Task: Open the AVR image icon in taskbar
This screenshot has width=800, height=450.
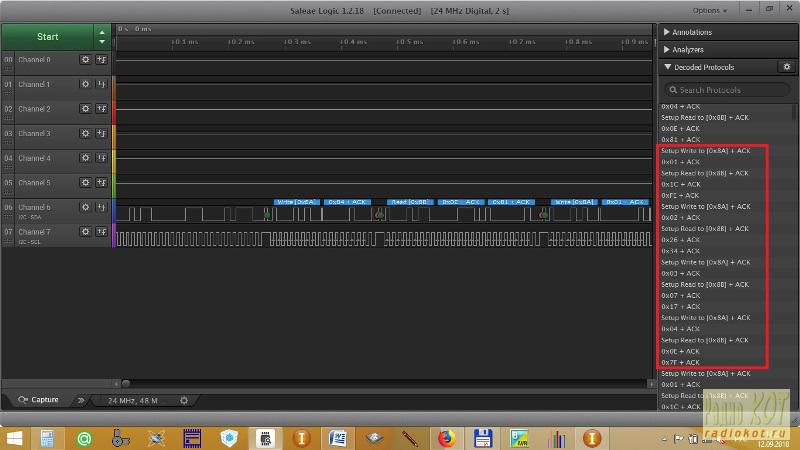Action: pos(519,438)
